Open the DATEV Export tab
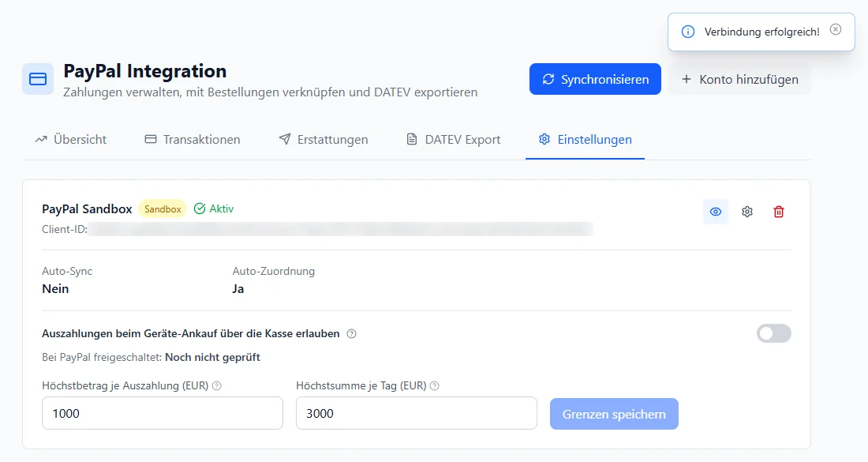This screenshot has width=868, height=462. pyautogui.click(x=454, y=140)
